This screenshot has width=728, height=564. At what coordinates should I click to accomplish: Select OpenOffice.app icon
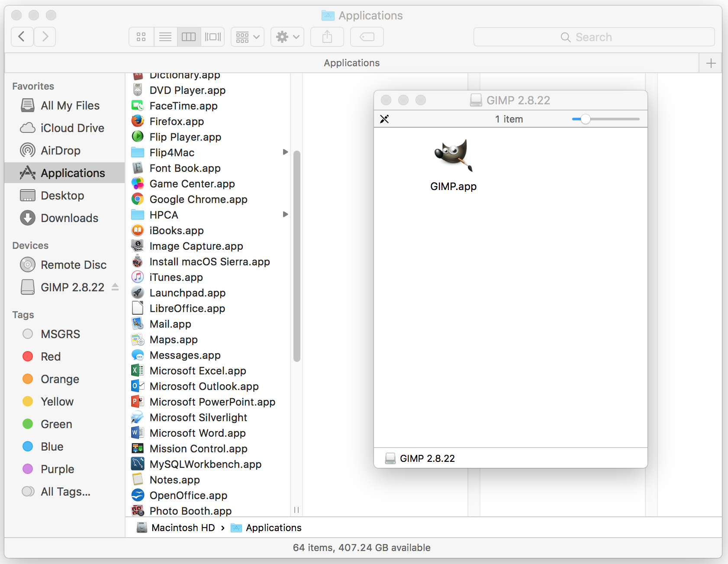tap(138, 495)
